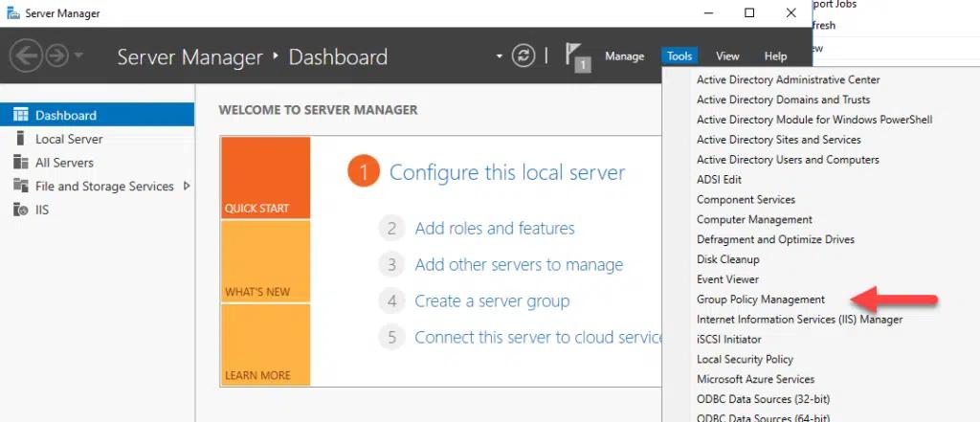Open Local Security Policy

[x=745, y=360]
